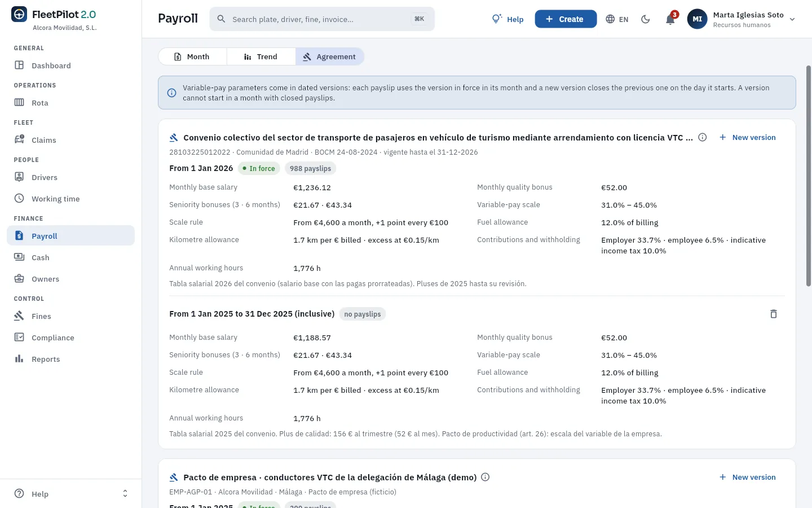Show info for Pacto de empresa agreement
Image resolution: width=812 pixels, height=508 pixels.
(485, 477)
